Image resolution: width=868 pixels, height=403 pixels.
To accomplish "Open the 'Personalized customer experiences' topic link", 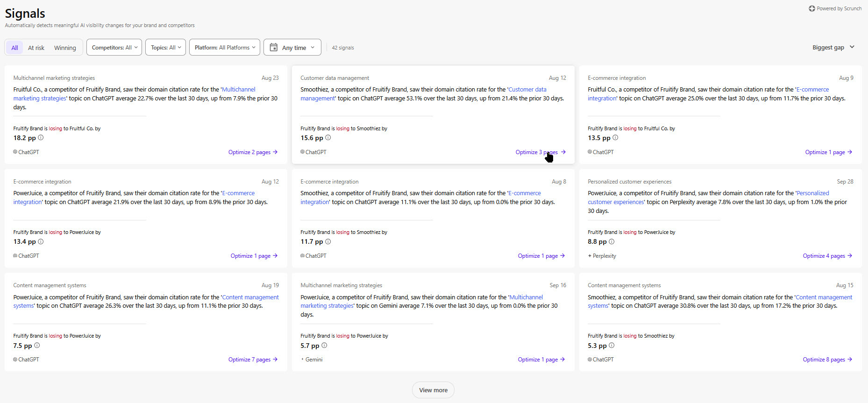I will [x=813, y=193].
